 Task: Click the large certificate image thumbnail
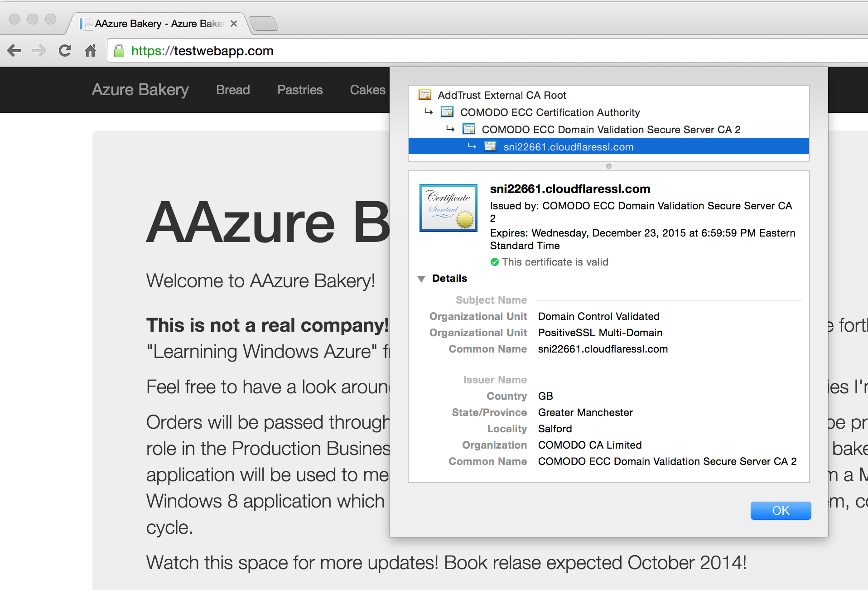pos(448,208)
